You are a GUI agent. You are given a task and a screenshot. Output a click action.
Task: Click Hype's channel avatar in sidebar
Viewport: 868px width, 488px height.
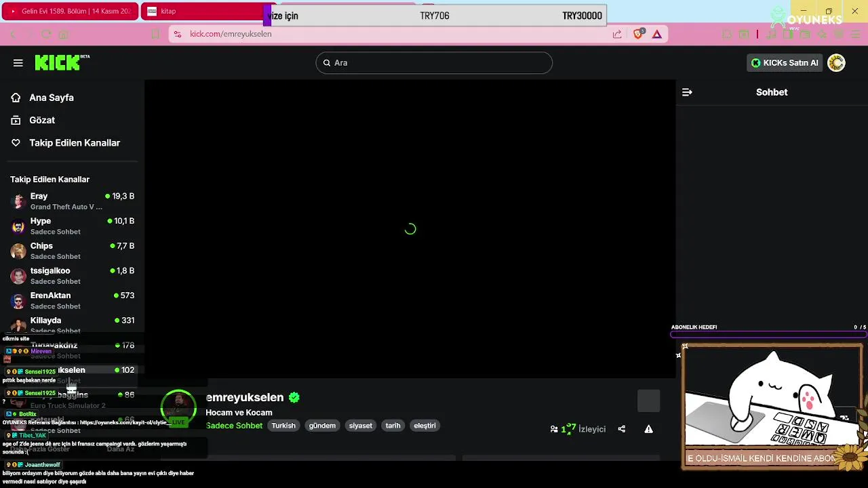(18, 226)
